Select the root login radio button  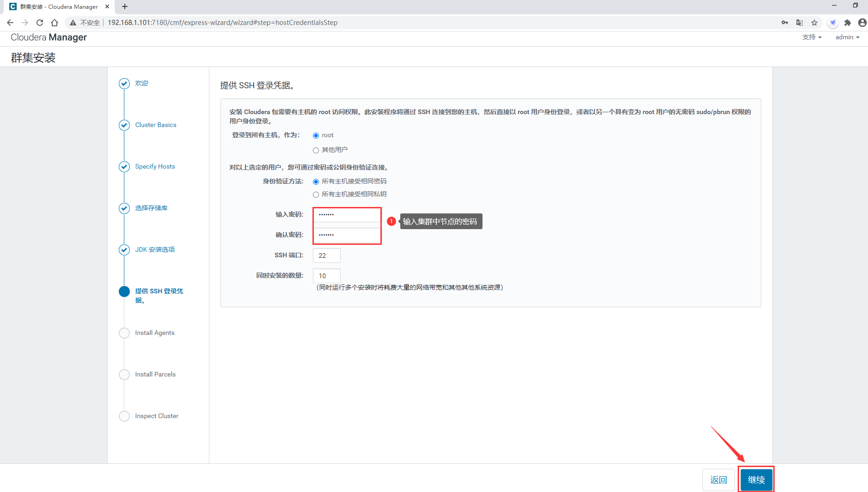point(316,135)
